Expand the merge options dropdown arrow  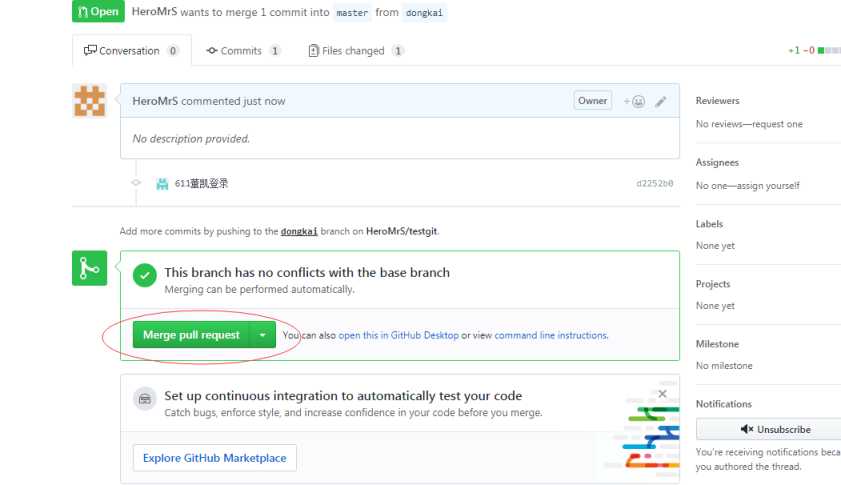(x=262, y=335)
